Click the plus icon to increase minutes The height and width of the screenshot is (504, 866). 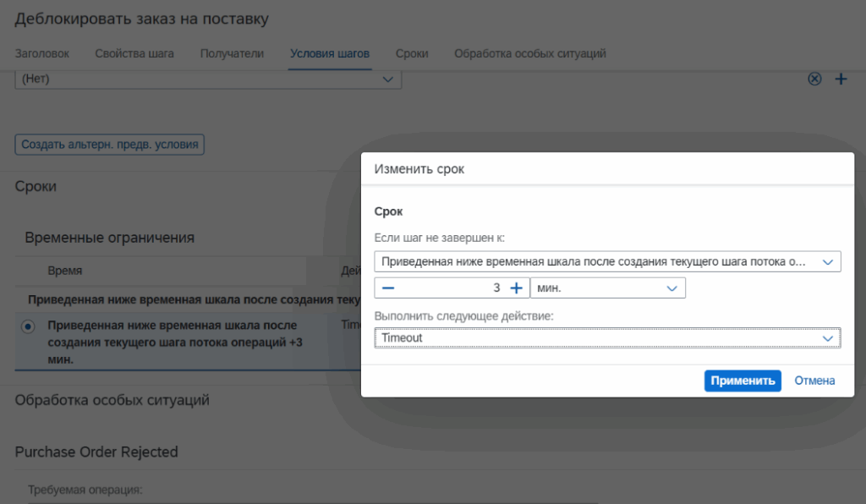tap(517, 288)
